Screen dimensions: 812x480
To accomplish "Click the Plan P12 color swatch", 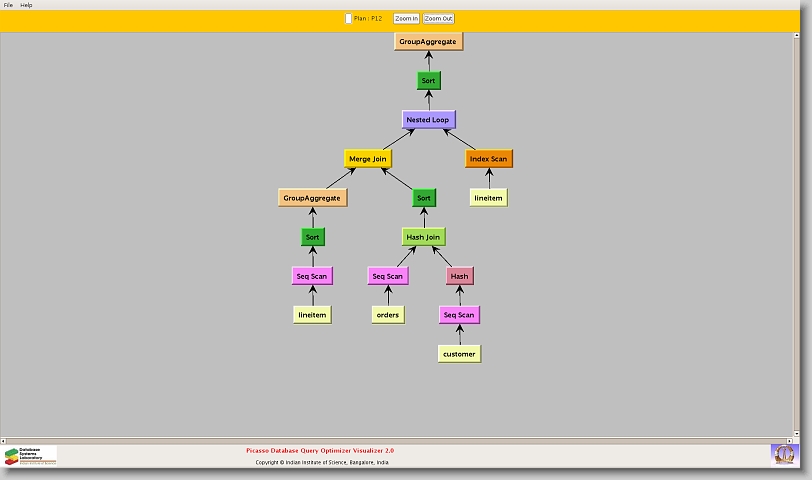I will (x=348, y=18).
